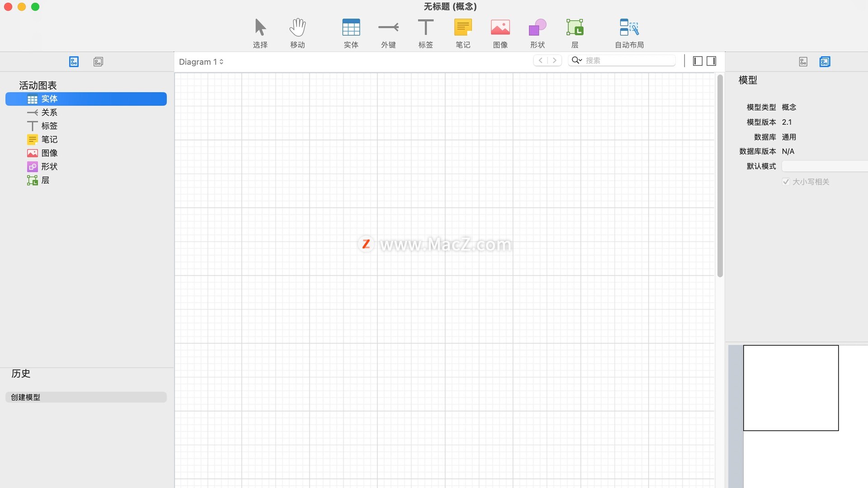Open the 默认模式 combo box
The image size is (868, 488).
tap(825, 166)
